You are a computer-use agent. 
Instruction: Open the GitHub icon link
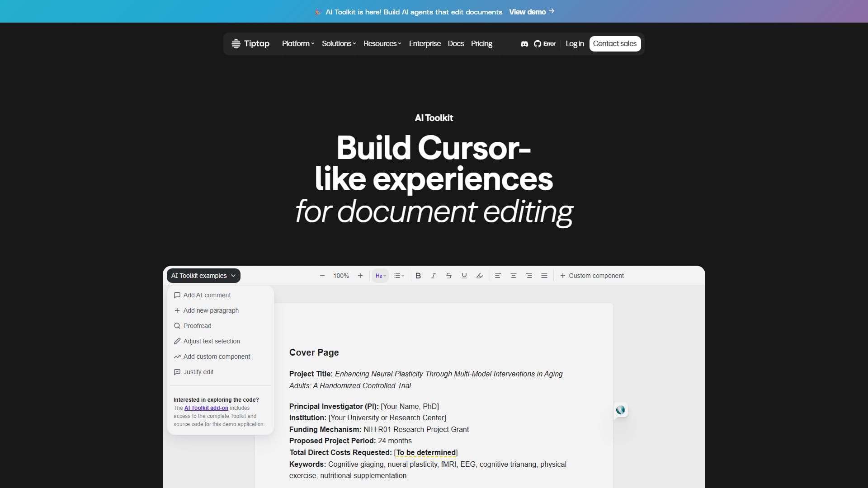coord(537,44)
